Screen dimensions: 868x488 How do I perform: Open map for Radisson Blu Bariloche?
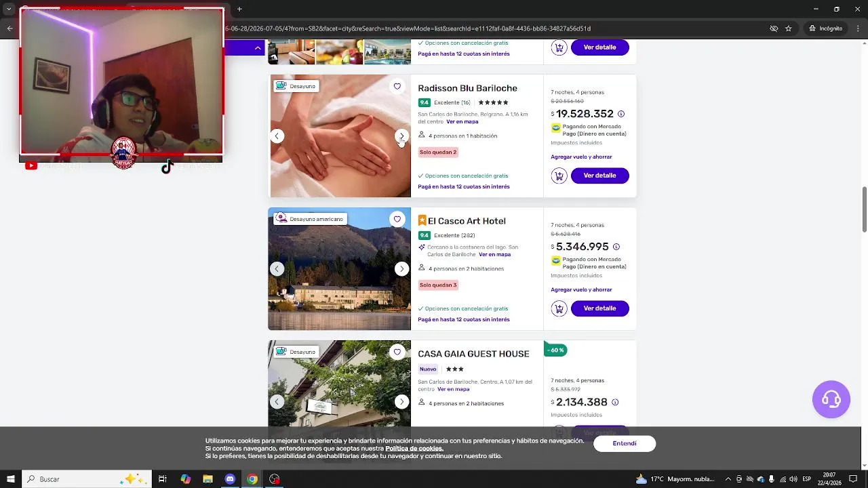462,122
